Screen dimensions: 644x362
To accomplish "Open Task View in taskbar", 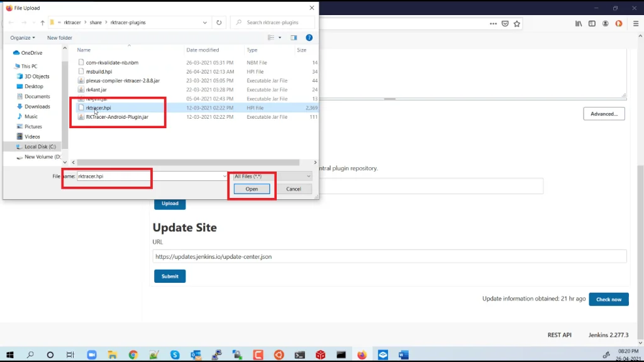I will click(x=70, y=355).
